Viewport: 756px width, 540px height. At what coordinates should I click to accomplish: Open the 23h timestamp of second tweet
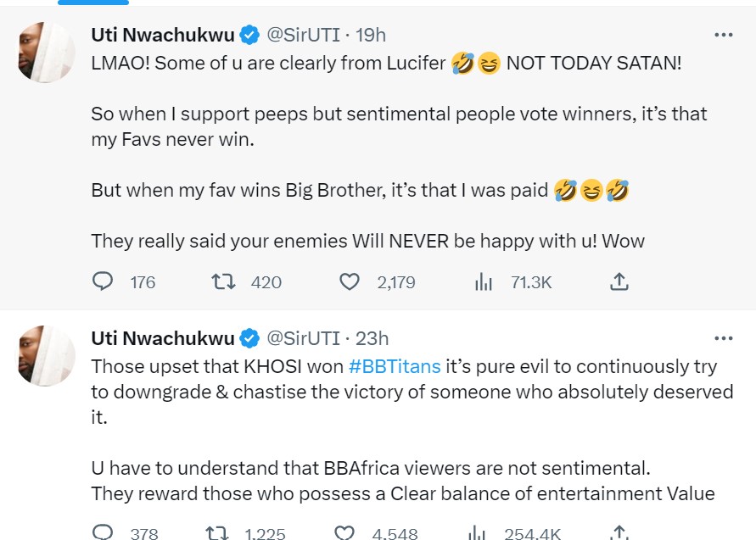(x=372, y=338)
